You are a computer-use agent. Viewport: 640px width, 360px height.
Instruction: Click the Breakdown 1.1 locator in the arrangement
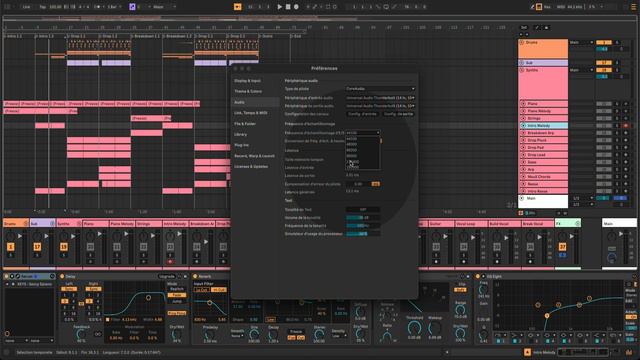click(x=146, y=36)
